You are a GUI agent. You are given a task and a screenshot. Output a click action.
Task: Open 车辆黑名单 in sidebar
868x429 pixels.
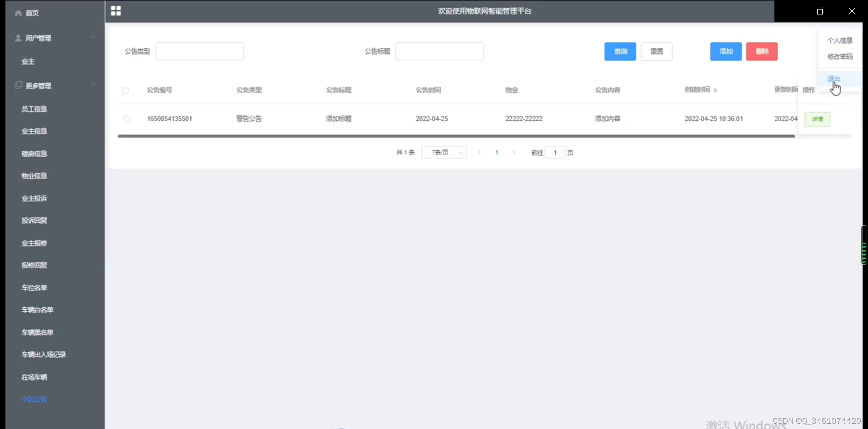click(38, 332)
